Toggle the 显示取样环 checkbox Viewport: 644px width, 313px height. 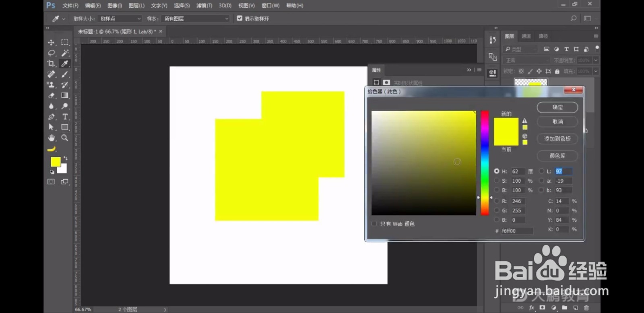click(239, 19)
